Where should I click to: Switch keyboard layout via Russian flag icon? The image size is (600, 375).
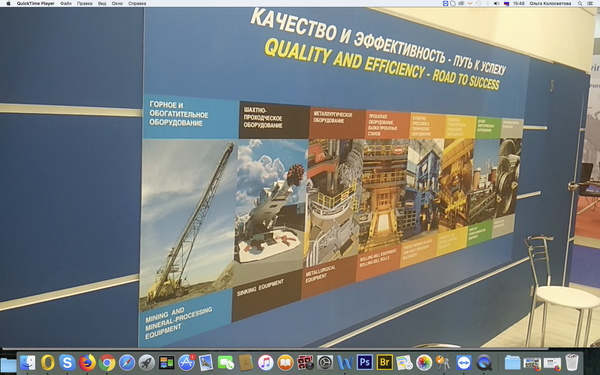[x=507, y=3]
